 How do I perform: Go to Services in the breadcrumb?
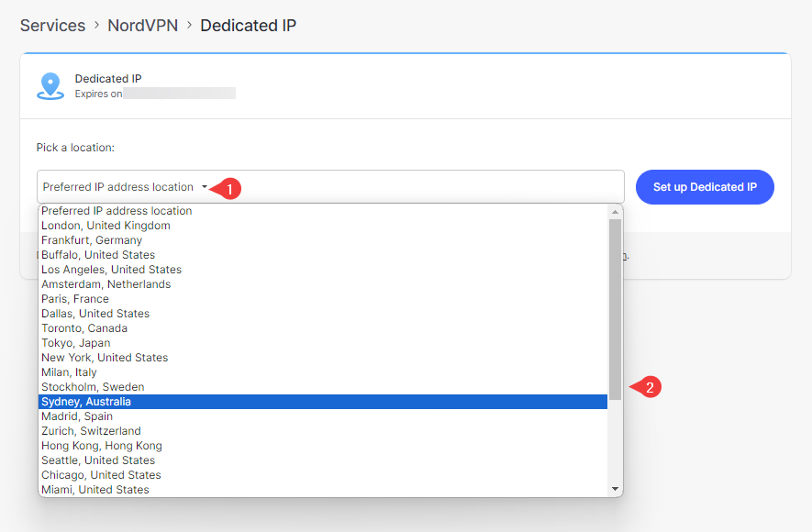coord(52,26)
